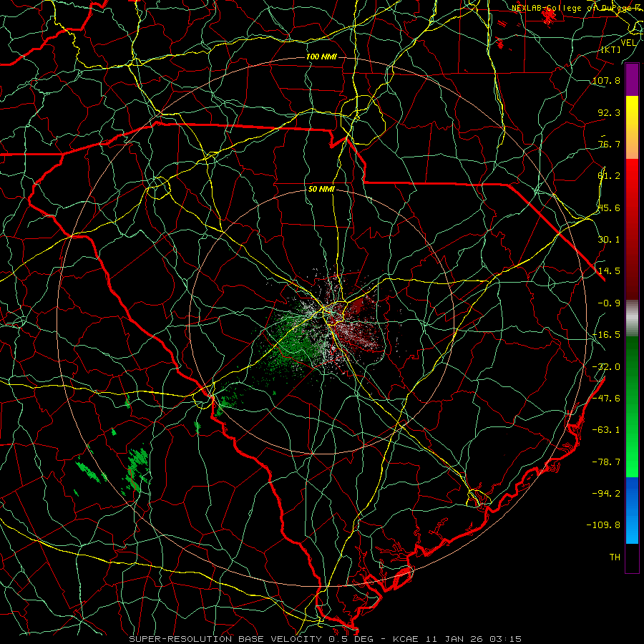The height and width of the screenshot is (644, 644).
Task: Pick the yellow-orange segment of the color bar
Action: click(632, 127)
